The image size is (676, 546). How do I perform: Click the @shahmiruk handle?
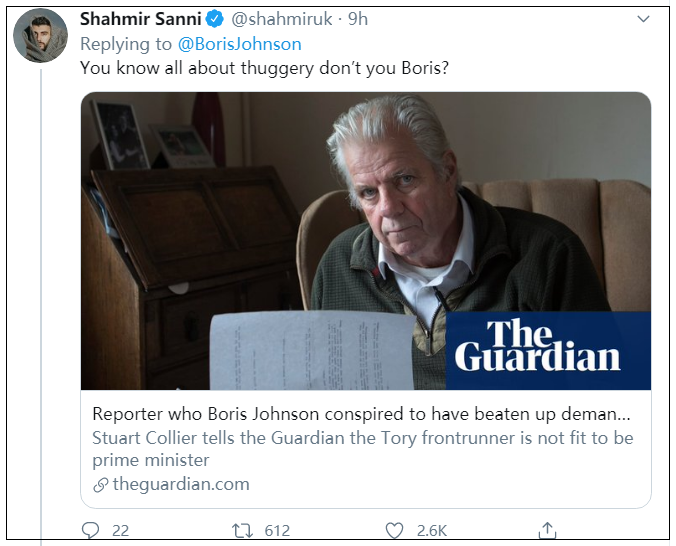(x=282, y=19)
